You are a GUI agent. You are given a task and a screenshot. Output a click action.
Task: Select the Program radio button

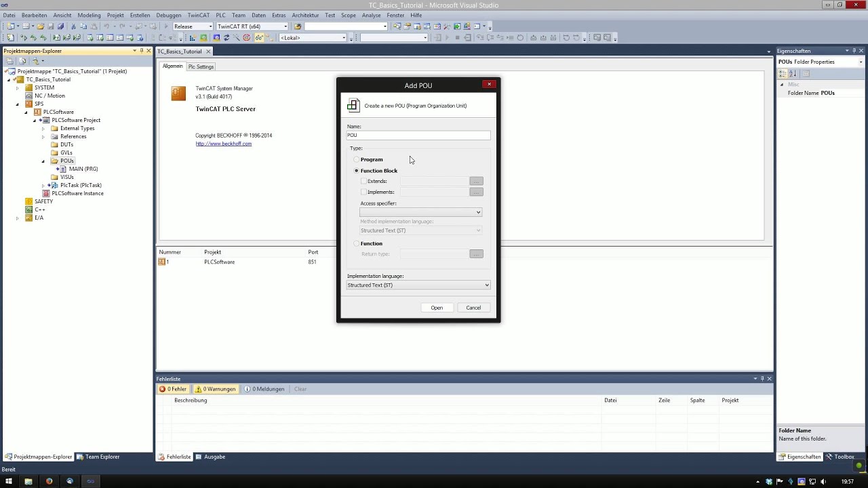pyautogui.click(x=357, y=159)
